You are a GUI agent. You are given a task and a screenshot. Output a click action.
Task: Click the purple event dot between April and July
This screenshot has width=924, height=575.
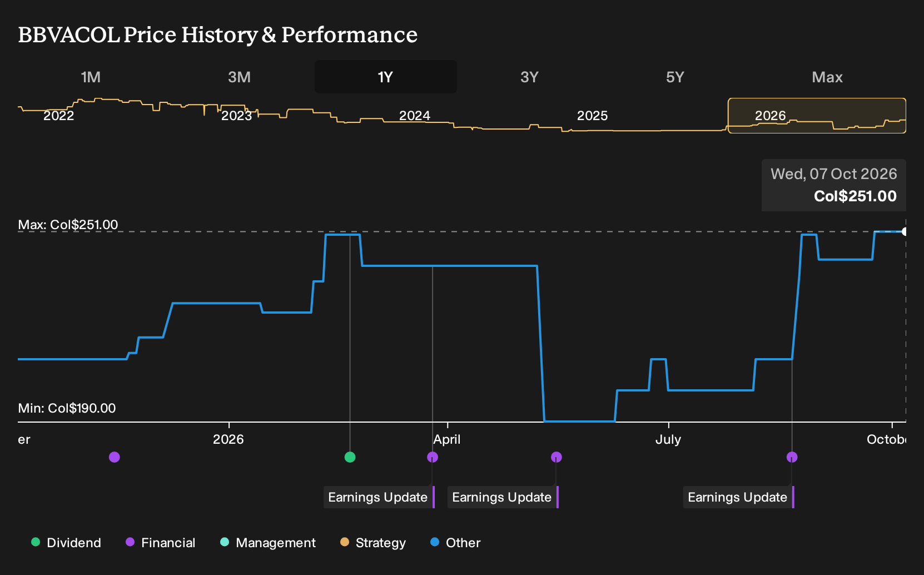(x=557, y=457)
